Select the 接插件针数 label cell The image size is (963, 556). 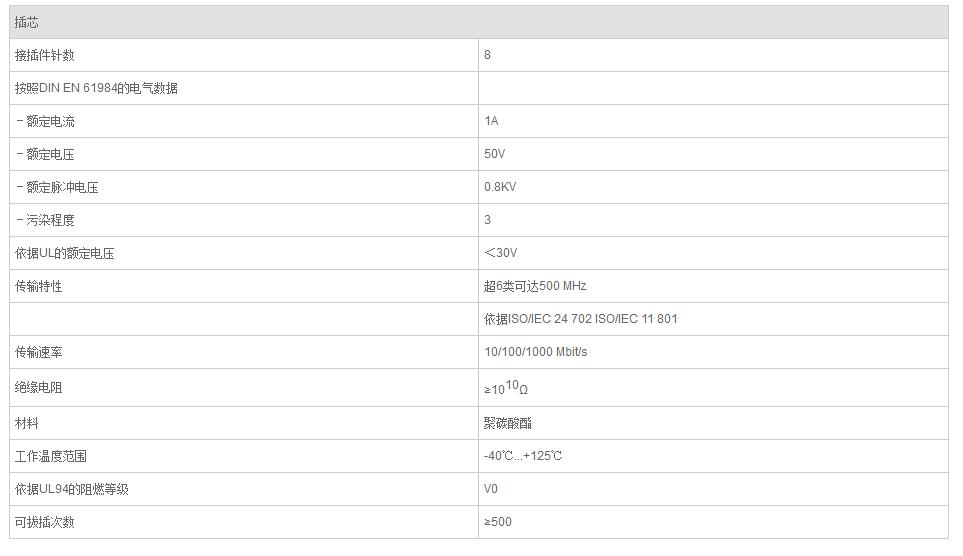(x=244, y=55)
